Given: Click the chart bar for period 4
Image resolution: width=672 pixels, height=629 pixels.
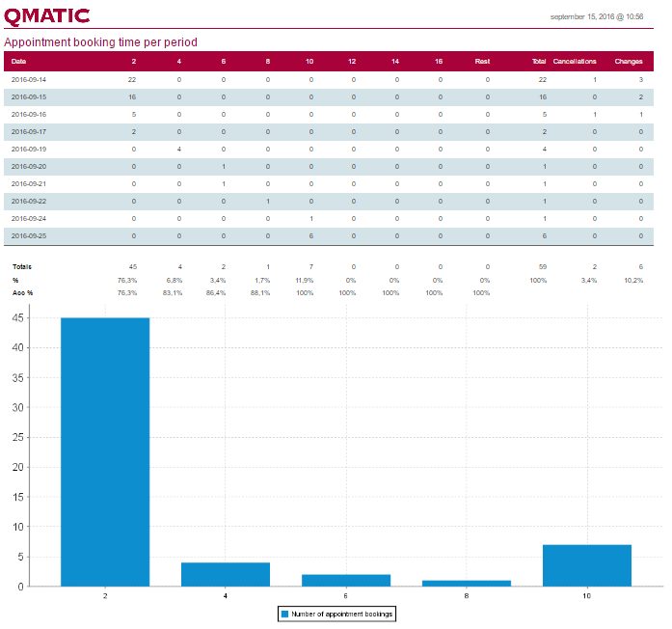Looking at the screenshot, I should pyautogui.click(x=226, y=574).
